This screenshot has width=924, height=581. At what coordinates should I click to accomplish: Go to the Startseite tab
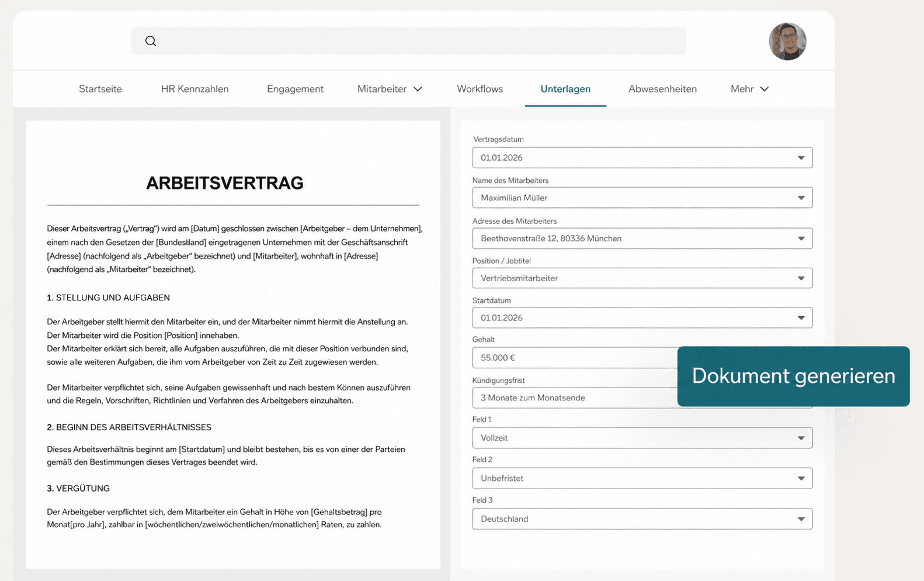click(100, 89)
